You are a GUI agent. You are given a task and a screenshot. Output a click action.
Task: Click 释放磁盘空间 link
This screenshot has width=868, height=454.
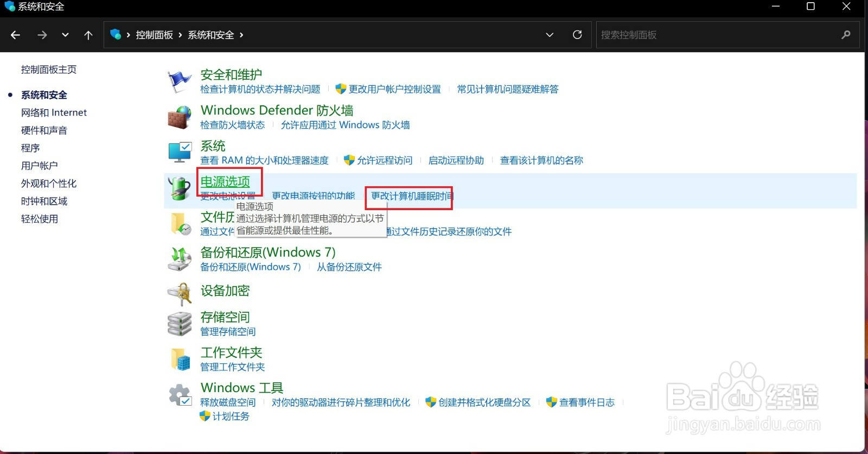[228, 402]
